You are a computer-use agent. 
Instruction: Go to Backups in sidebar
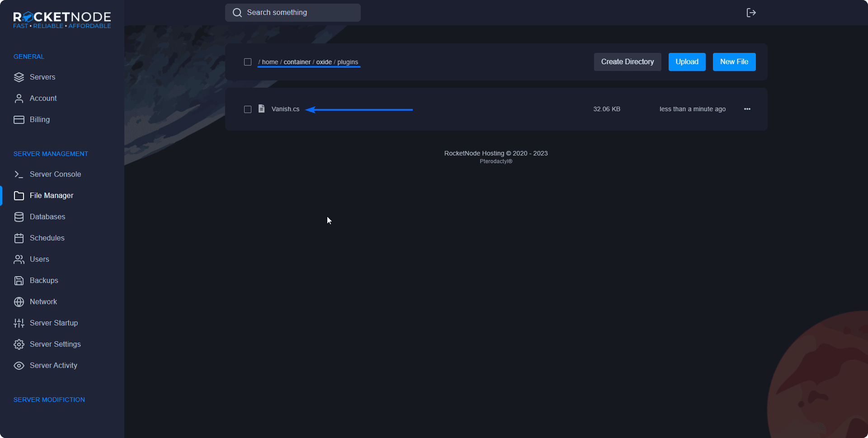[44, 281]
